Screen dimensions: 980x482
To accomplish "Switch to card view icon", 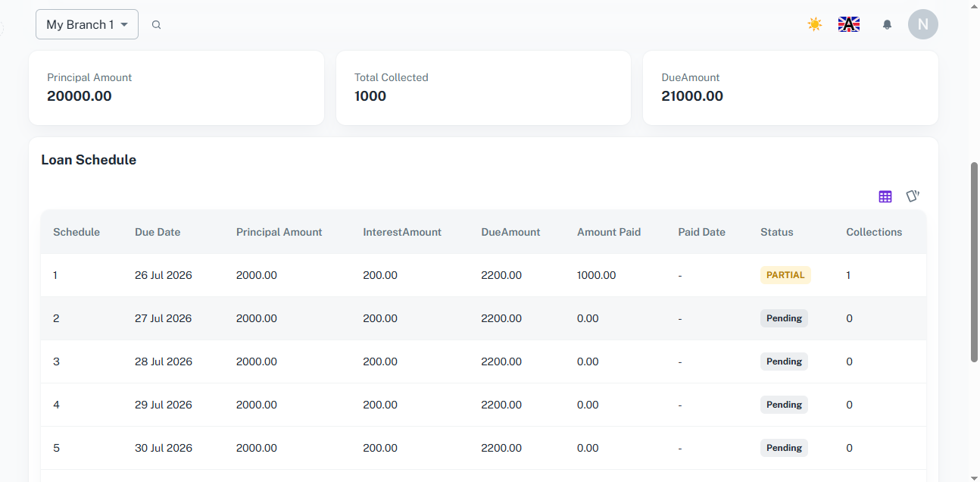I will pos(913,196).
